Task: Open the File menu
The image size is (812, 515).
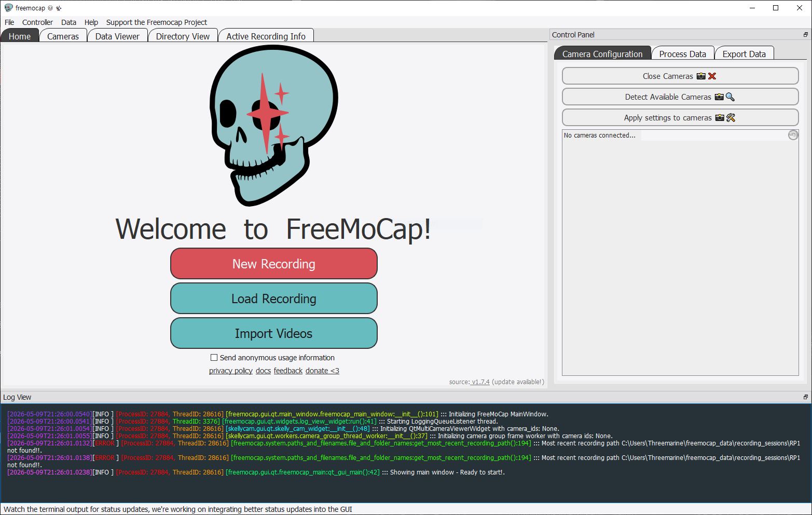Action: click(x=9, y=22)
